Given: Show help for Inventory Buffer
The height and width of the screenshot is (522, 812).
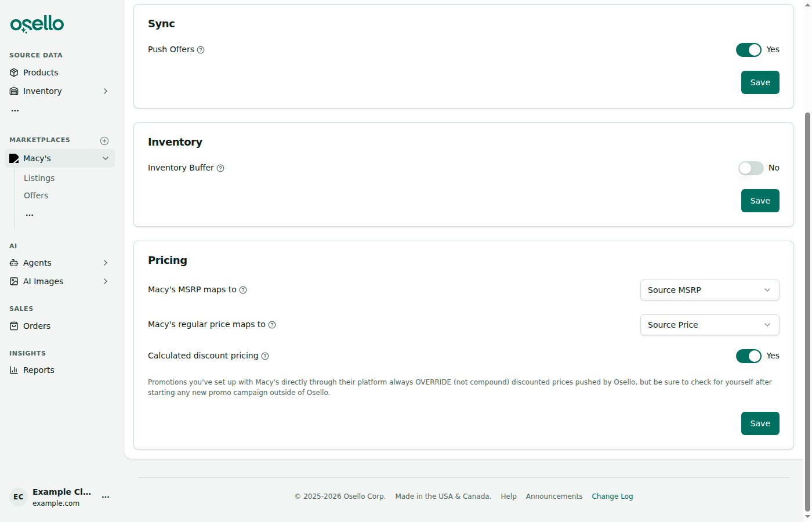Looking at the screenshot, I should click(220, 168).
